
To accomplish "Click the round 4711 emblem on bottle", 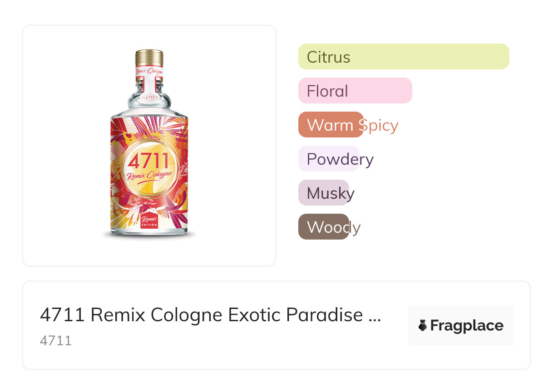I will (x=149, y=166).
